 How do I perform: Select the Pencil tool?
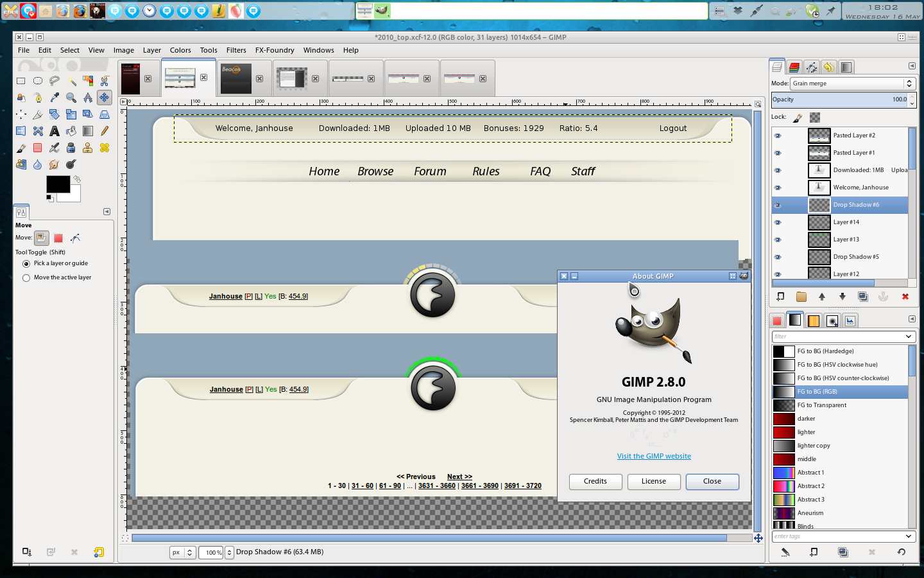point(105,131)
